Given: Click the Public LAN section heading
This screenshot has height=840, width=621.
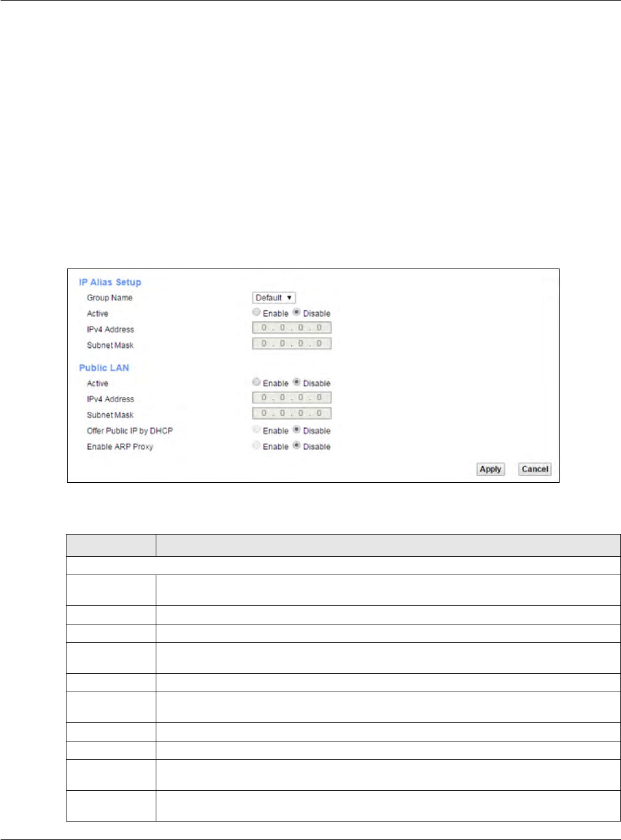Looking at the screenshot, I should (104, 368).
